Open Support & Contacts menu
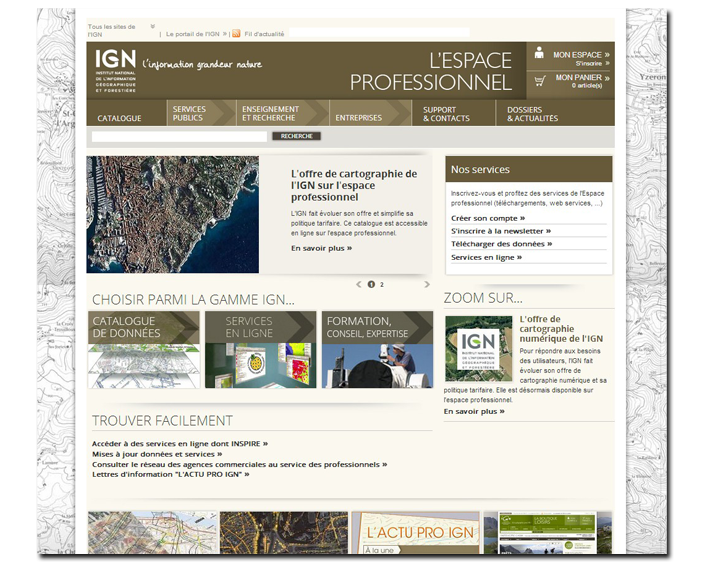Viewport: 709px width, 567px height. tap(446, 113)
